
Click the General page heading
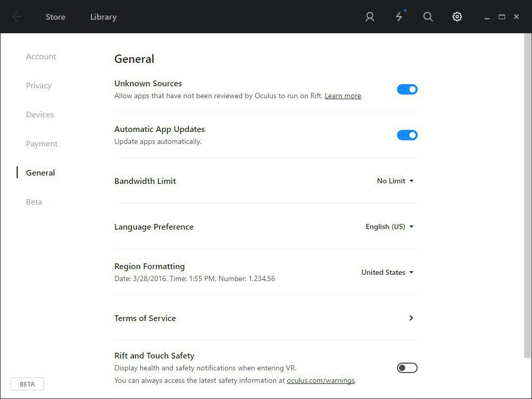pos(134,59)
